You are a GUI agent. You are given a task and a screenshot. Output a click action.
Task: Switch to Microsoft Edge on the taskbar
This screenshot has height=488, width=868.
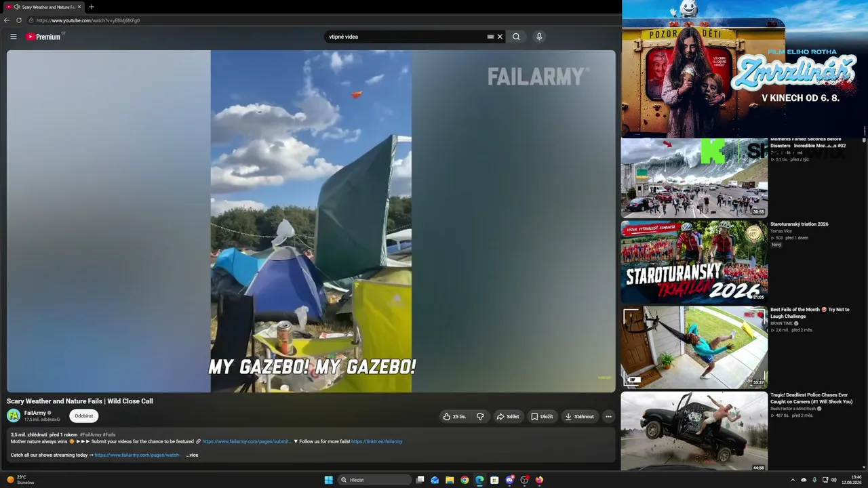coord(479,480)
